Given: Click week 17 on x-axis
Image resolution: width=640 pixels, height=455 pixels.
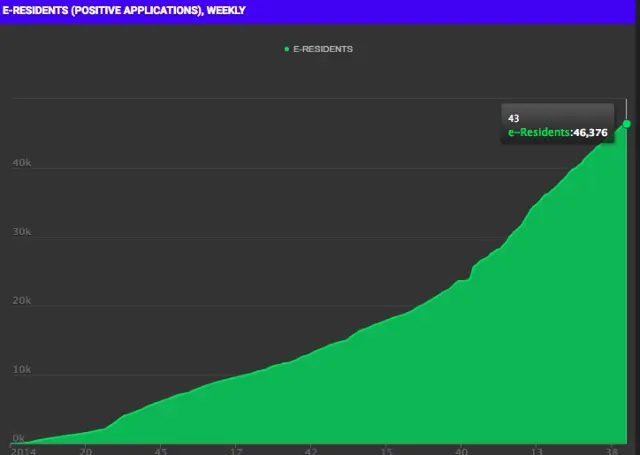Looking at the screenshot, I should point(236,450).
